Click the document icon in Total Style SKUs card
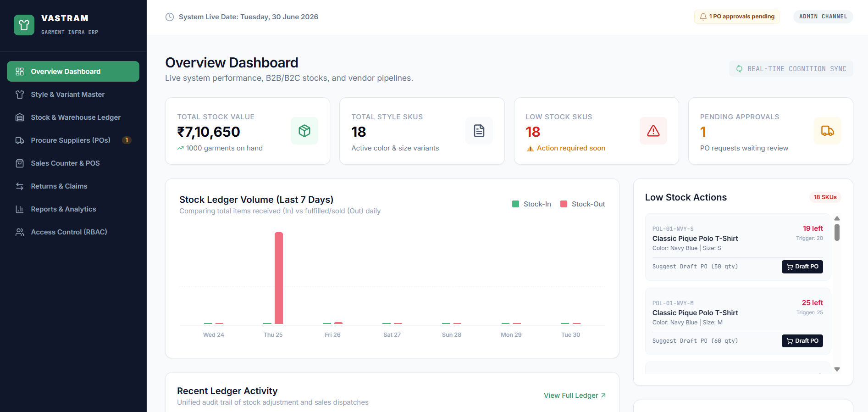 click(479, 131)
